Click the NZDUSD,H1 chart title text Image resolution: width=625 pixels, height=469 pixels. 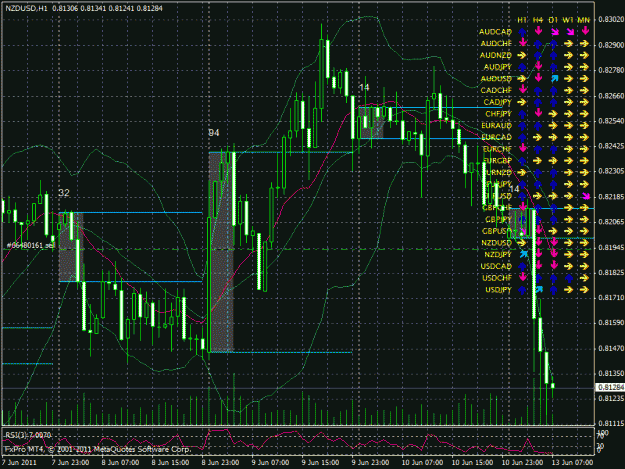coord(26,8)
